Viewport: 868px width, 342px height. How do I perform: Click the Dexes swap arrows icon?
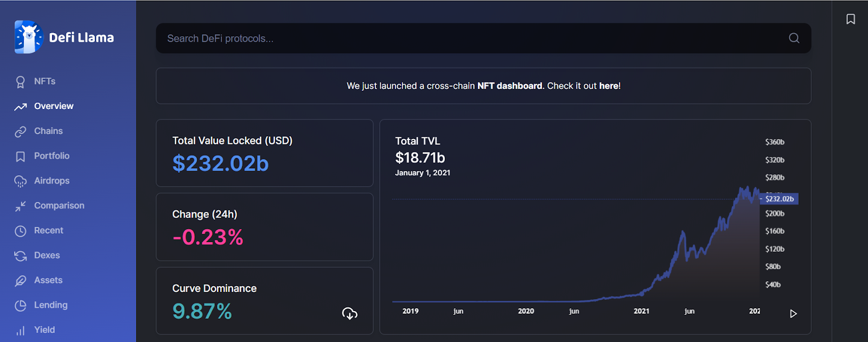(21, 256)
